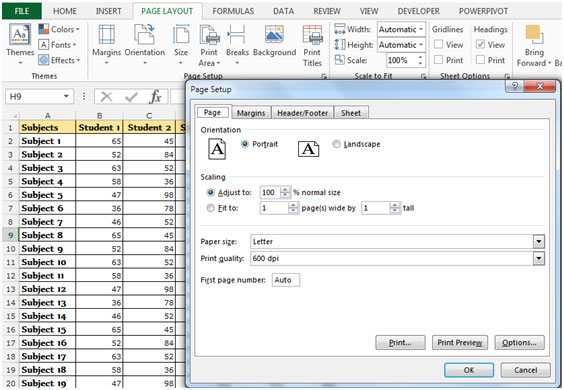Open theme Fonts menu
Screen dimensions: 564x390
pos(58,45)
